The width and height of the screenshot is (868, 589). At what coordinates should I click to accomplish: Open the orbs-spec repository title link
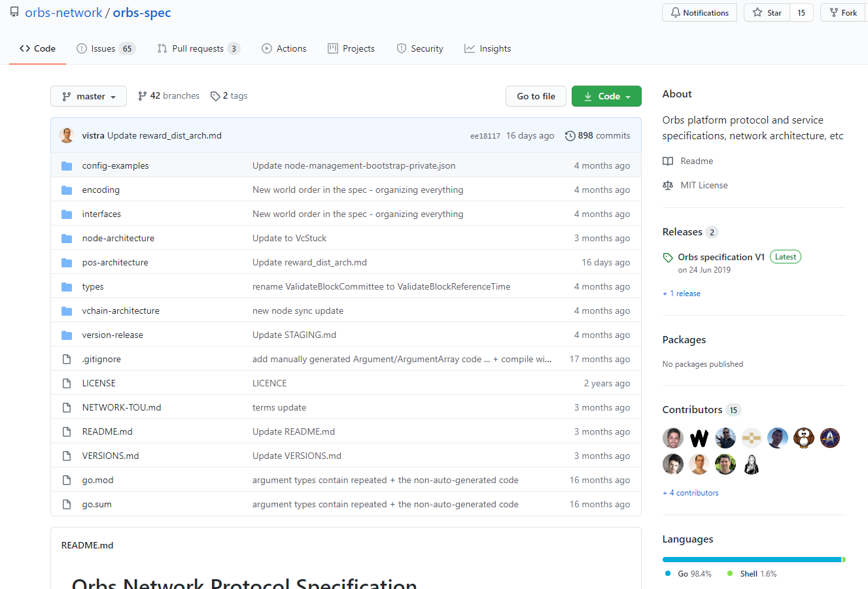pyautogui.click(x=142, y=12)
